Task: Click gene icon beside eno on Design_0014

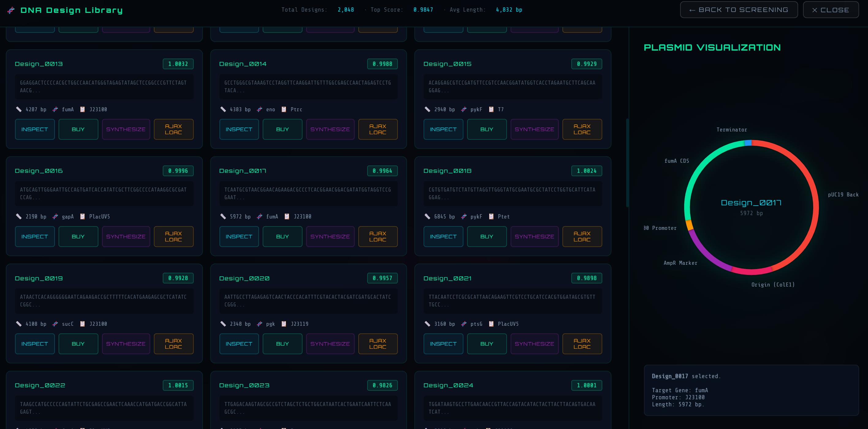Action: coord(260,109)
